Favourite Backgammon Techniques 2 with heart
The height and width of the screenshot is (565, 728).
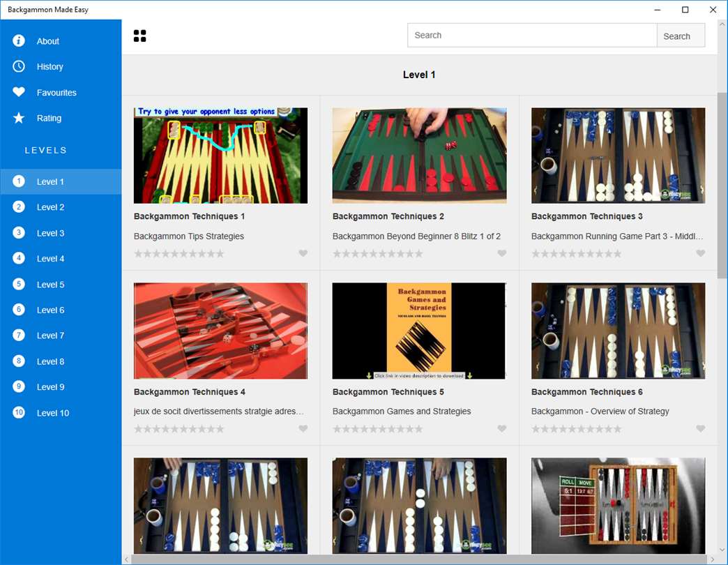[x=501, y=253]
